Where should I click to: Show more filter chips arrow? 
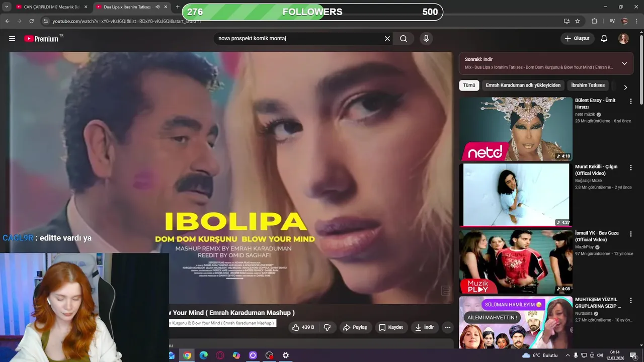tap(625, 87)
